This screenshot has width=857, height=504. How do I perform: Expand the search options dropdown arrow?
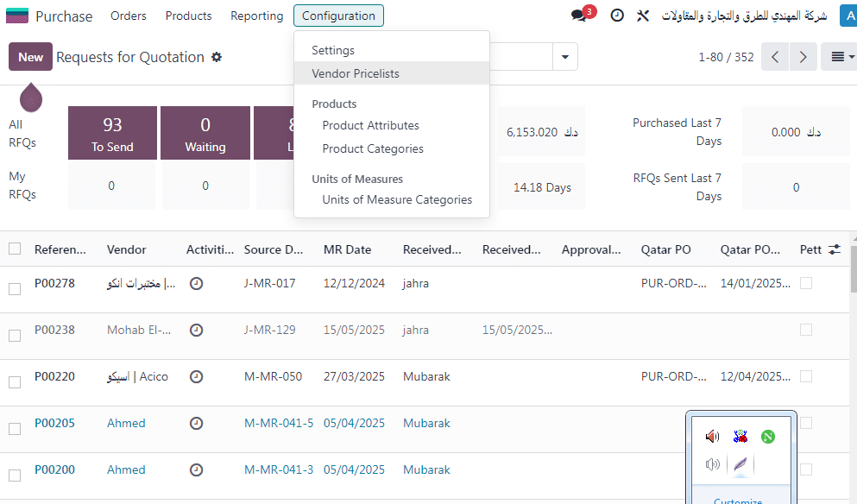pyautogui.click(x=565, y=57)
